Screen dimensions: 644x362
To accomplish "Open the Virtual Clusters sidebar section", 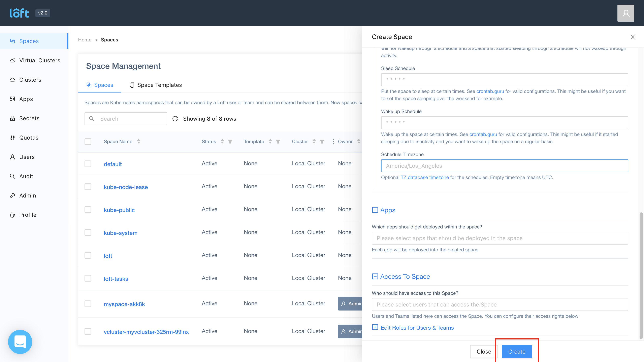I will tap(39, 60).
